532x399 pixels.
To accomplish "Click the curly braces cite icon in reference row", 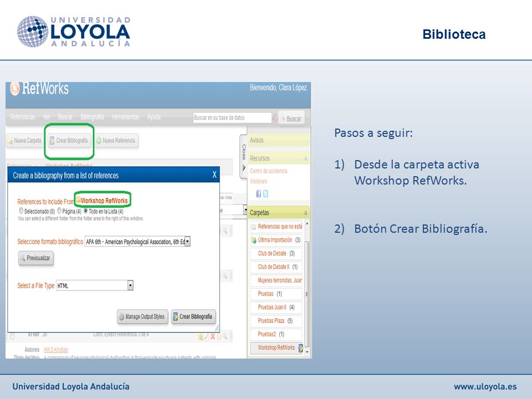I will [x=219, y=336].
